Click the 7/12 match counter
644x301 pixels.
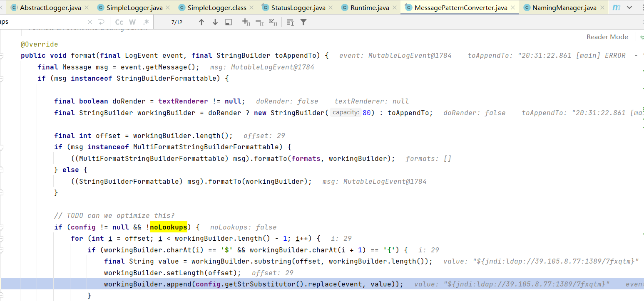point(177,22)
